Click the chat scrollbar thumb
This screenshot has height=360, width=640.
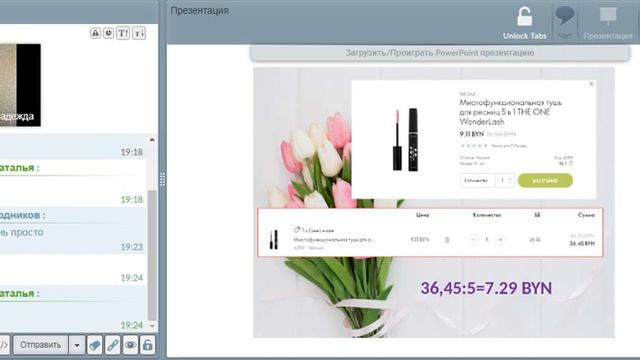pos(152,255)
